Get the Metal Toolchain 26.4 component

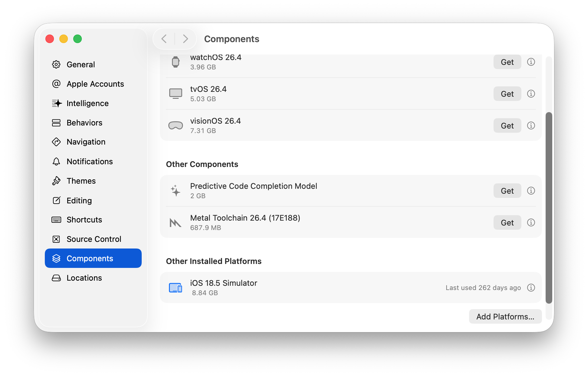507,223
